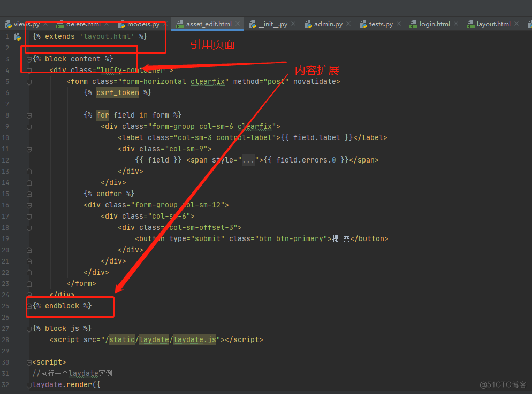532x394 pixels.
Task: Click the Python file icon on admin.py tab
Action: point(308,25)
